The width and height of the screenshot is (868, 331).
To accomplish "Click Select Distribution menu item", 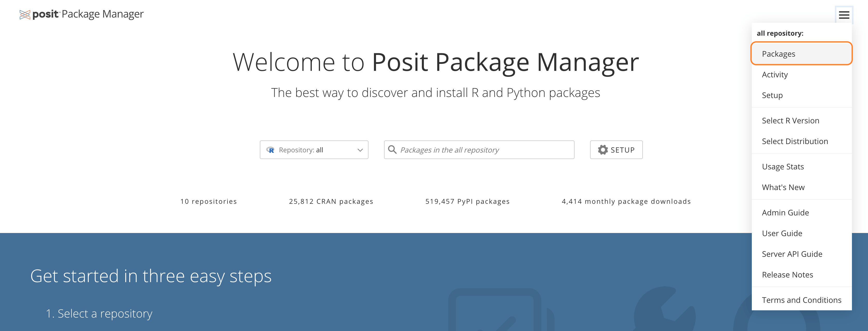I will point(795,141).
